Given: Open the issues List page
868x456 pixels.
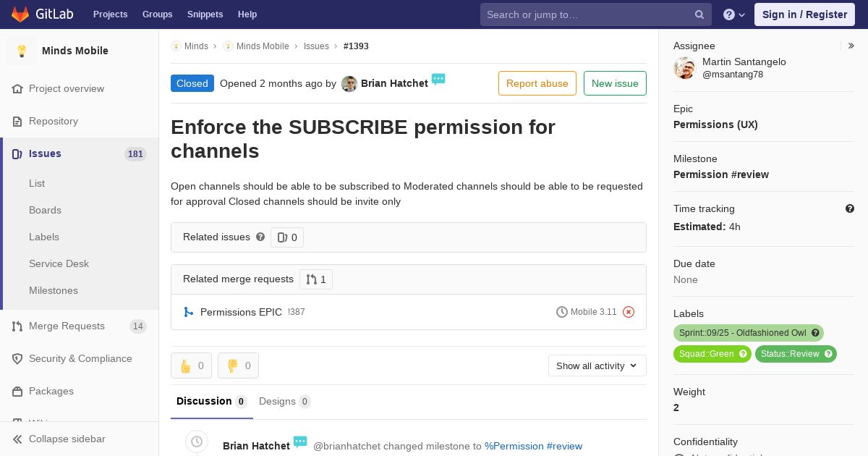Looking at the screenshot, I should (37, 183).
